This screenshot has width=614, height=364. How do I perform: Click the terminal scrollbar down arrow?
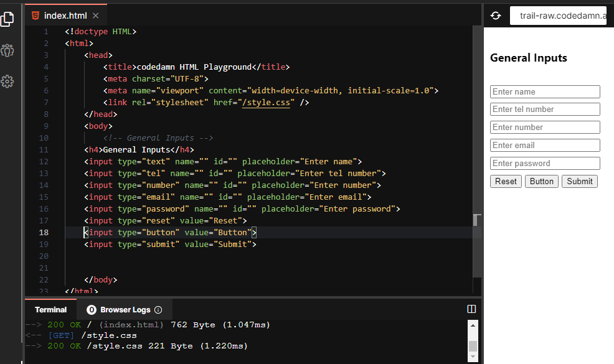473,357
